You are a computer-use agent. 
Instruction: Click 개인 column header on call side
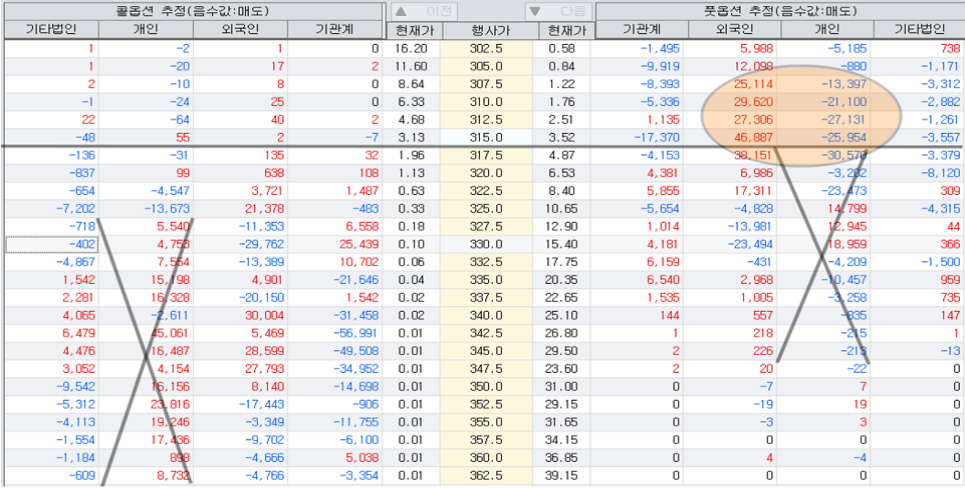[x=145, y=30]
